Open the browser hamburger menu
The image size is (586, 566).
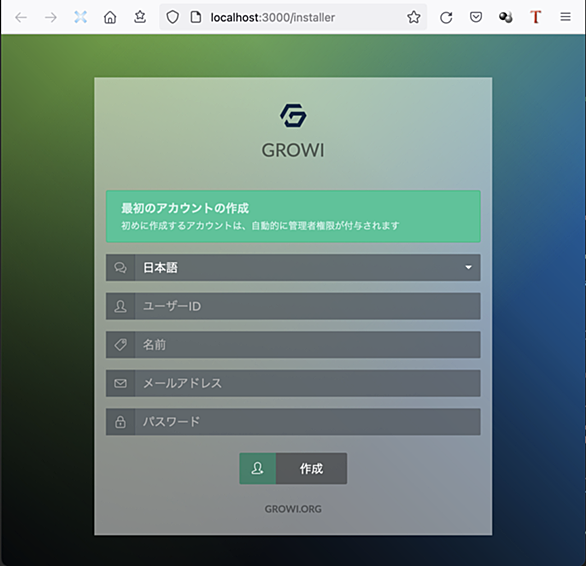565,17
